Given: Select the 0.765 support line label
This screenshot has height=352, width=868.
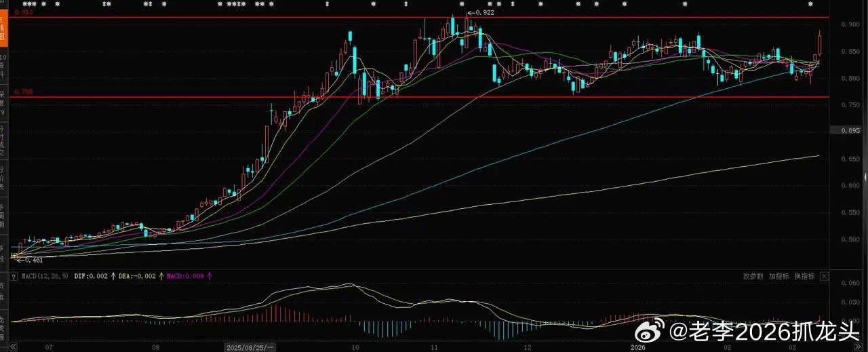Looking at the screenshot, I should (23, 92).
